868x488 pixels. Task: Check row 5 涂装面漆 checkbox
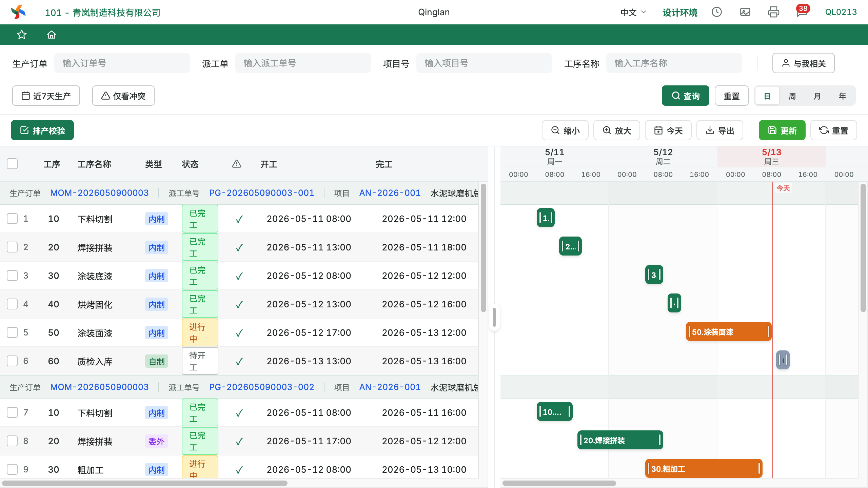pos(12,332)
